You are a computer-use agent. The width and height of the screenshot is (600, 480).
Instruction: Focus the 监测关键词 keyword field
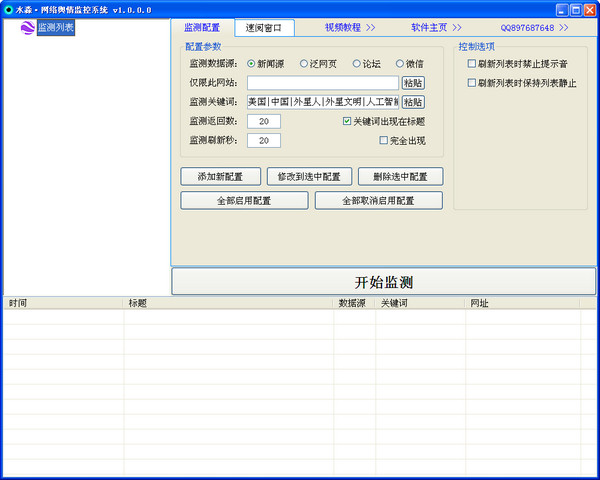click(x=323, y=102)
